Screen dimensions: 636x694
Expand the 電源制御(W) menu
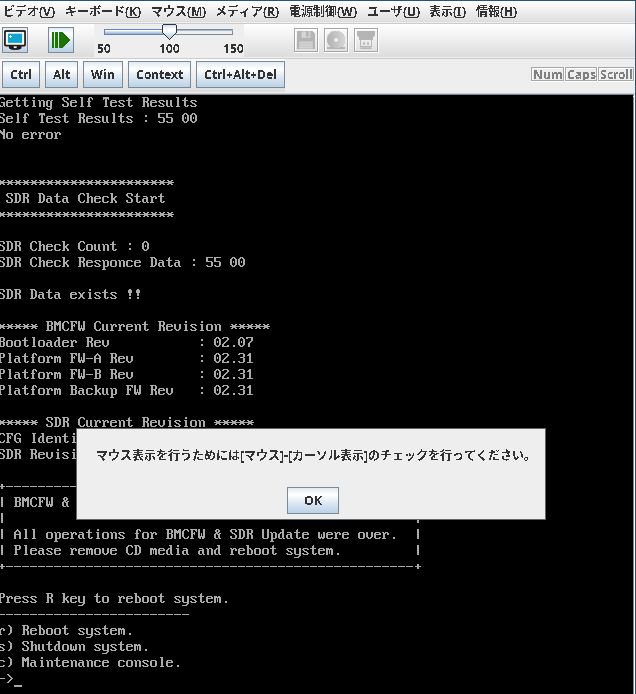click(322, 12)
